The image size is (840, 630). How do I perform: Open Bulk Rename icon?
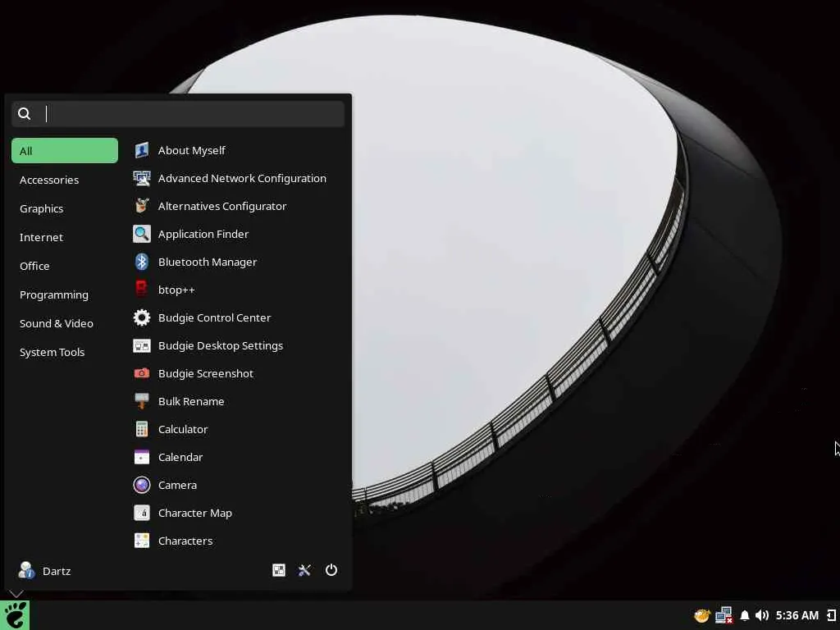[x=141, y=401]
